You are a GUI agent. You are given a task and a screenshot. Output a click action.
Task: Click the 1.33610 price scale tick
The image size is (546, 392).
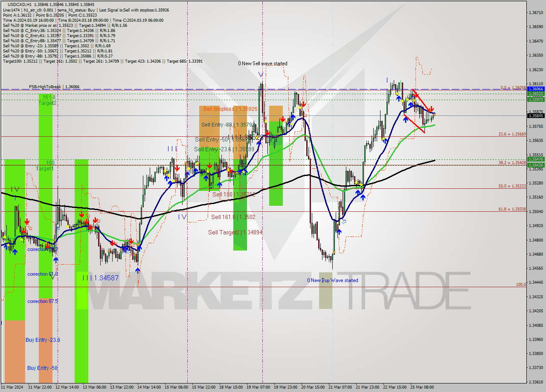pyautogui.click(x=536, y=382)
